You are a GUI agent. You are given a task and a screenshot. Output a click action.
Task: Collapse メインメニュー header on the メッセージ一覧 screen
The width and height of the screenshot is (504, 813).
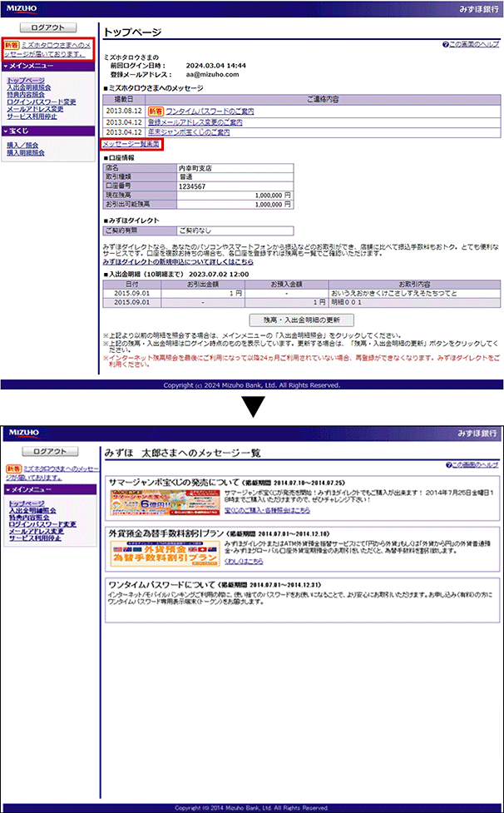coord(50,489)
